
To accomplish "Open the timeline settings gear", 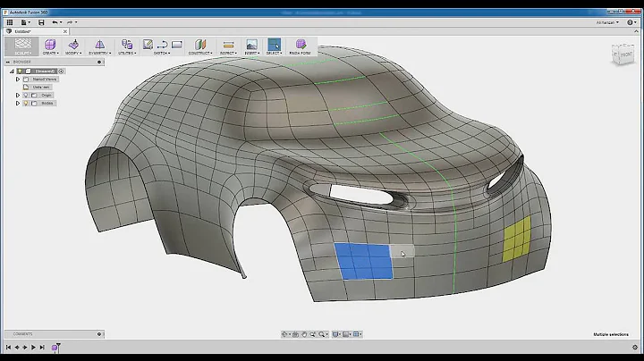I will [x=635, y=348].
